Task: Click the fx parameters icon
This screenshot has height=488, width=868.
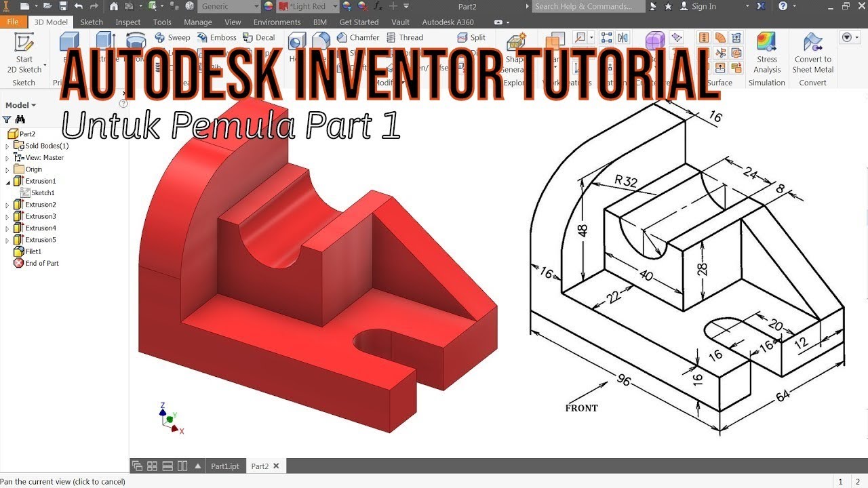Action: 378,6
